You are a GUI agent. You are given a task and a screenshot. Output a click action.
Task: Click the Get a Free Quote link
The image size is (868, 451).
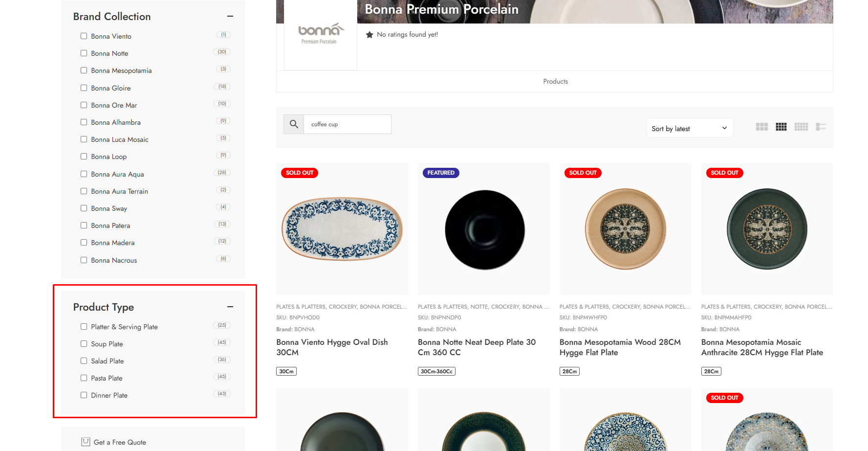tap(120, 442)
